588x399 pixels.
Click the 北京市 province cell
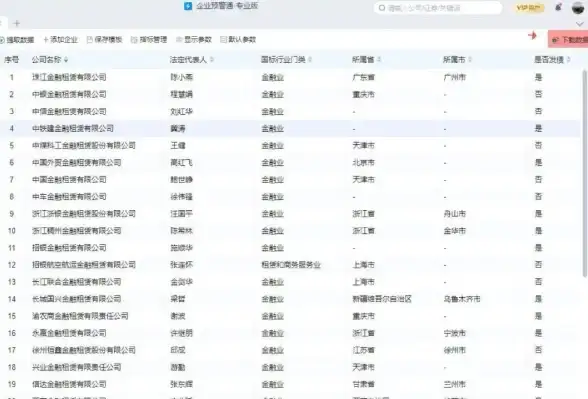pyautogui.click(x=363, y=162)
